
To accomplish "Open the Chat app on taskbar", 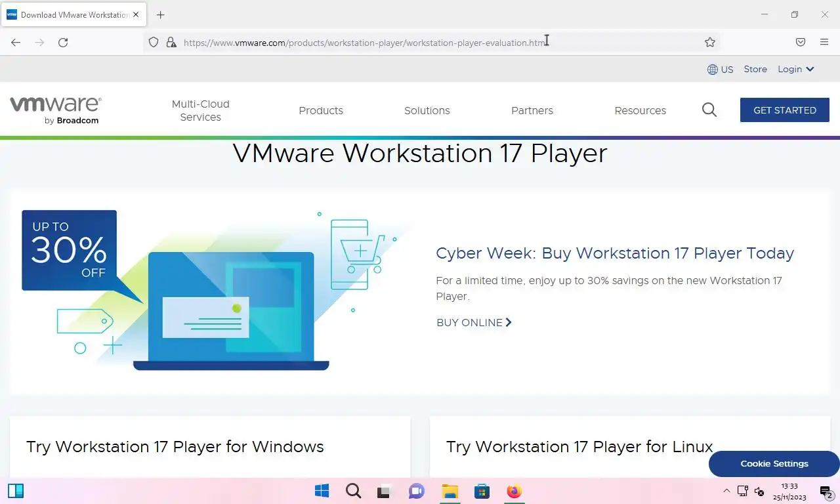I will [416, 491].
